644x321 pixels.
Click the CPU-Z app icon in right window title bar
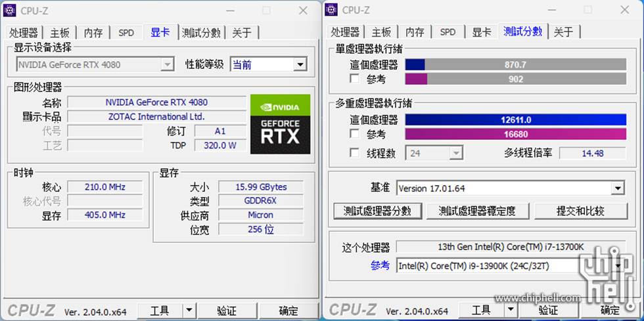coord(331,9)
